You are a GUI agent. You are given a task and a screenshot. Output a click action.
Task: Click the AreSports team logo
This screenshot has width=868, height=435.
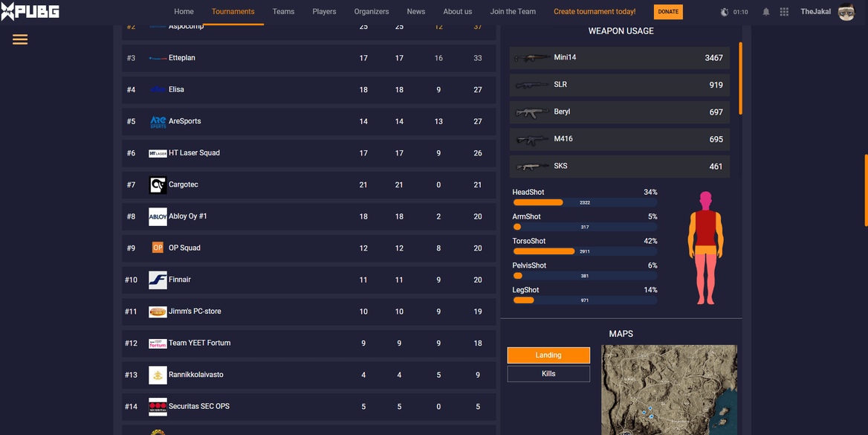click(158, 121)
